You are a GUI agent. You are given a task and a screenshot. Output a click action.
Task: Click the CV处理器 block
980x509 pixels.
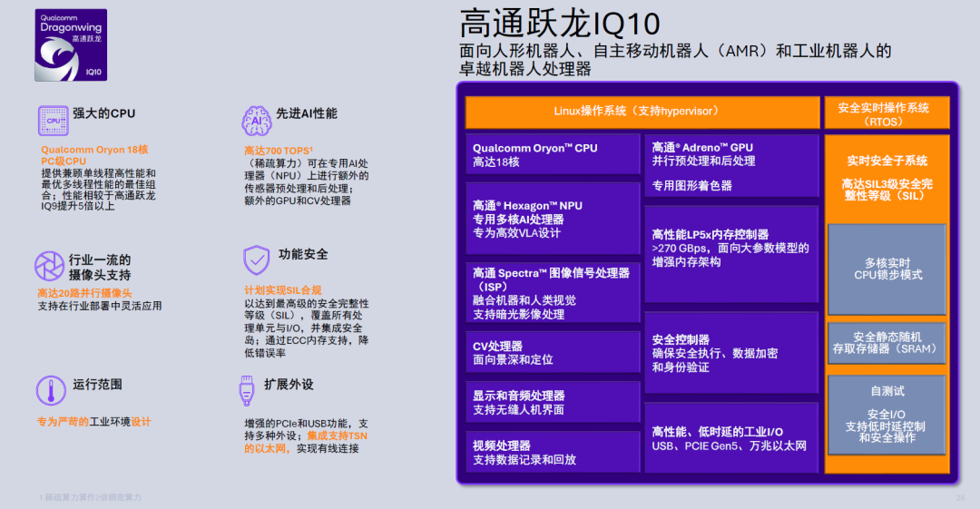553,353
